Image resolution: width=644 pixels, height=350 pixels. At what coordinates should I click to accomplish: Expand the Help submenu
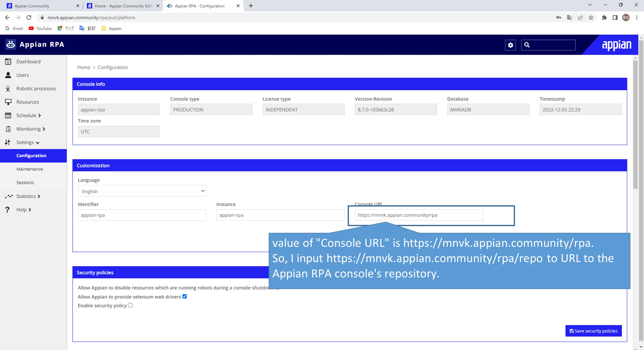coord(30,210)
